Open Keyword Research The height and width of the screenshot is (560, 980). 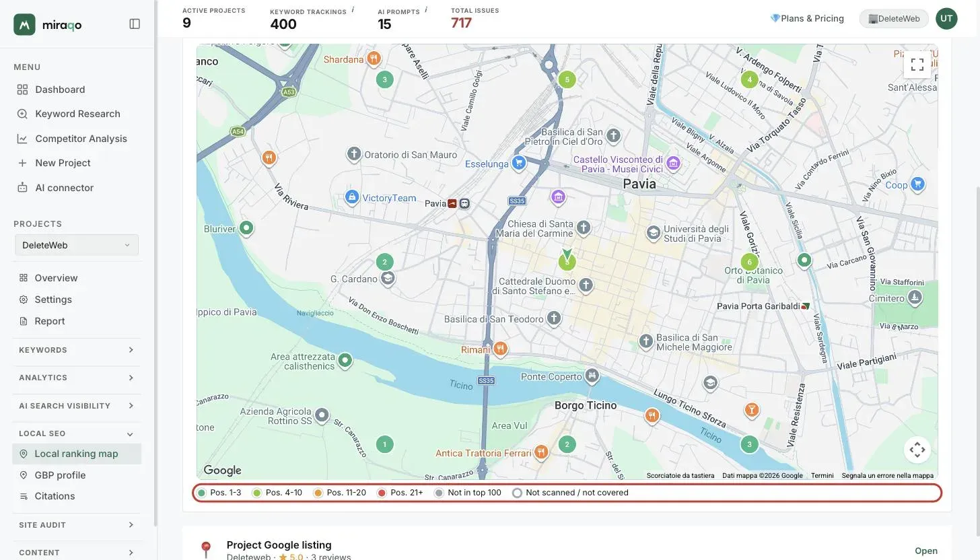[77, 114]
